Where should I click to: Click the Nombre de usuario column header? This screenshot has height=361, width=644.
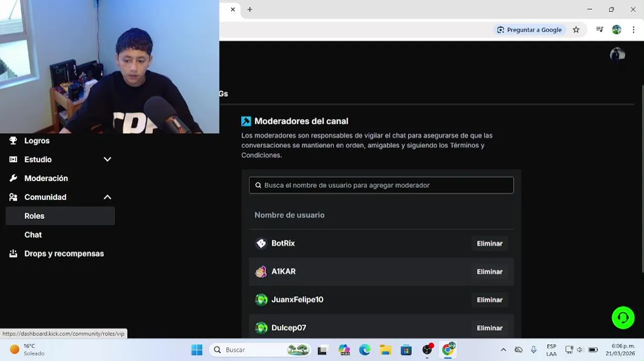pos(289,215)
